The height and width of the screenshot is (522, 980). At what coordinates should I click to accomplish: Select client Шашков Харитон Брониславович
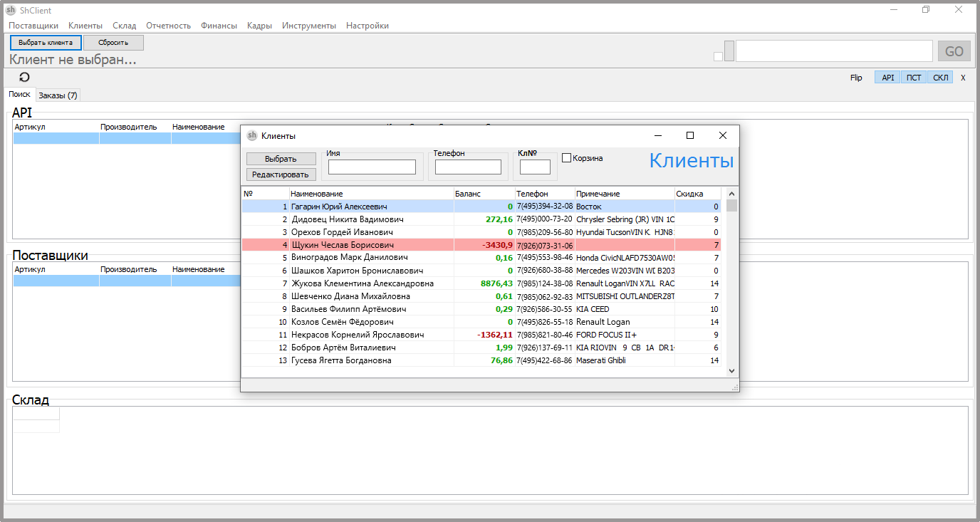pos(481,271)
